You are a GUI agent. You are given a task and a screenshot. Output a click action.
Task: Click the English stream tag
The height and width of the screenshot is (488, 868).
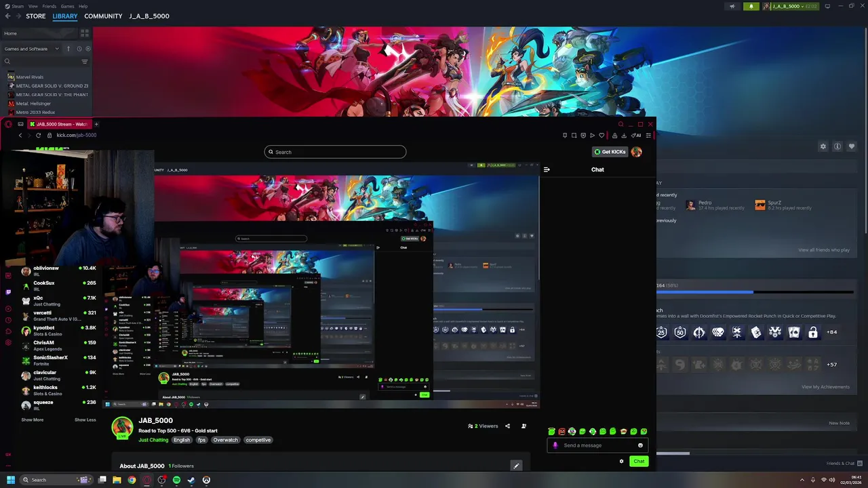pos(182,440)
